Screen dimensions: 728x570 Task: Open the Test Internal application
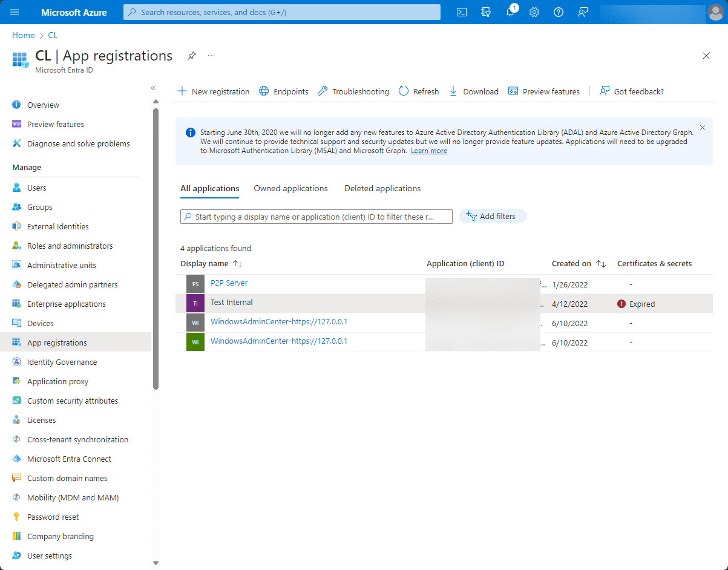pos(232,303)
